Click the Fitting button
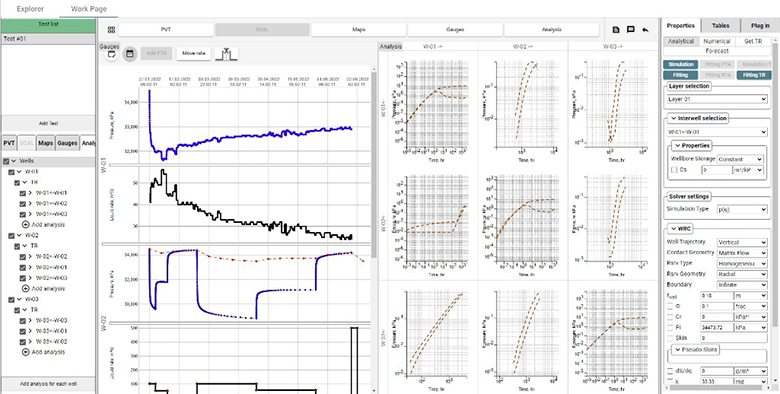Viewport: 780px width, 394px height. [x=680, y=75]
